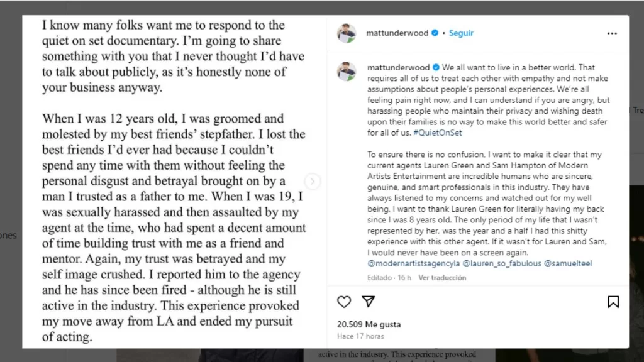The image size is (644, 362).
Task: Open the #QuietOnSet hashtag
Action: (435, 133)
